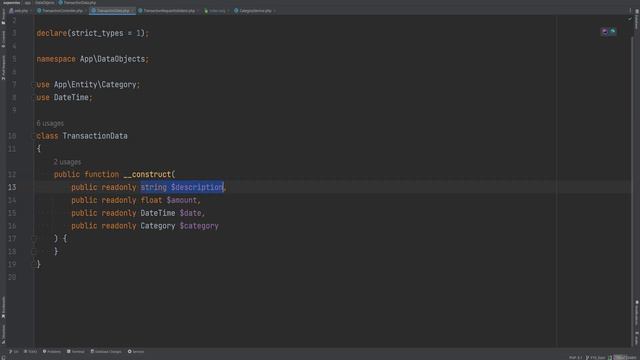
Task: Click the 'float' type on line 14
Action: click(x=151, y=200)
